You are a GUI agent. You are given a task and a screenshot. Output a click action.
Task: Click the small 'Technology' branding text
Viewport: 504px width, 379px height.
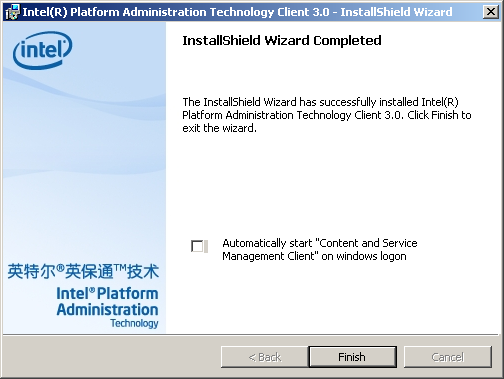click(x=134, y=323)
